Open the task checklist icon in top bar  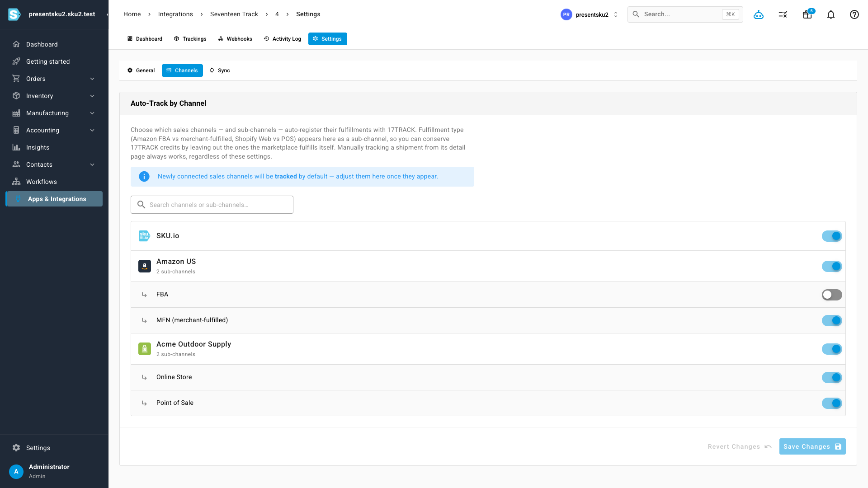tap(783, 14)
